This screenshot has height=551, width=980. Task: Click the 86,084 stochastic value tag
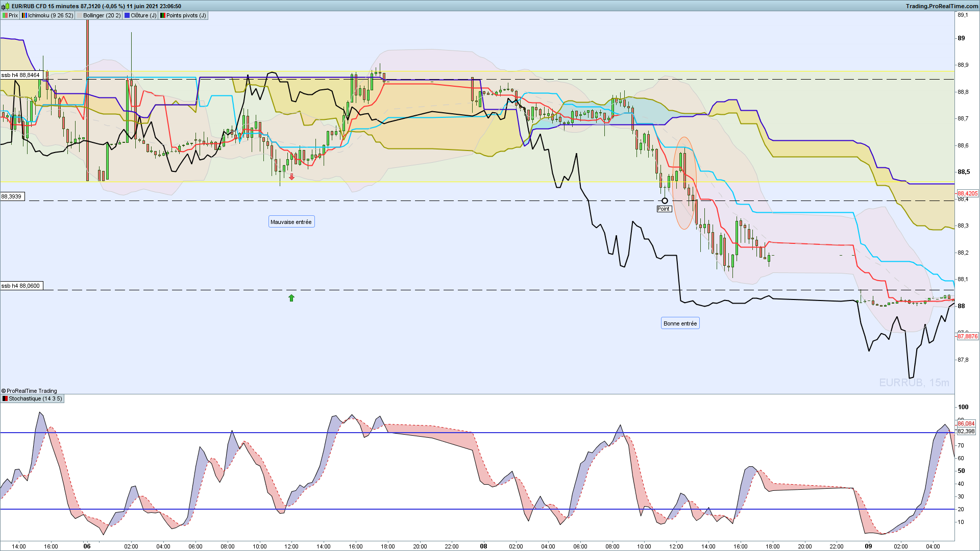966,423
